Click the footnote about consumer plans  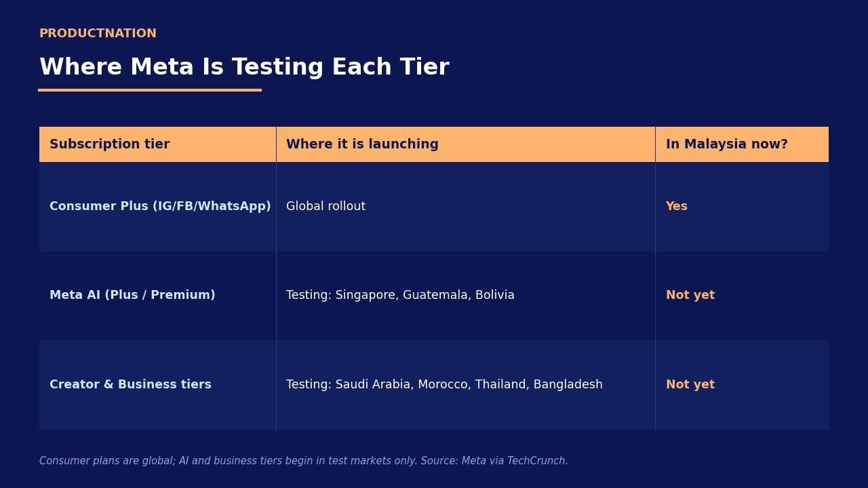(304, 461)
